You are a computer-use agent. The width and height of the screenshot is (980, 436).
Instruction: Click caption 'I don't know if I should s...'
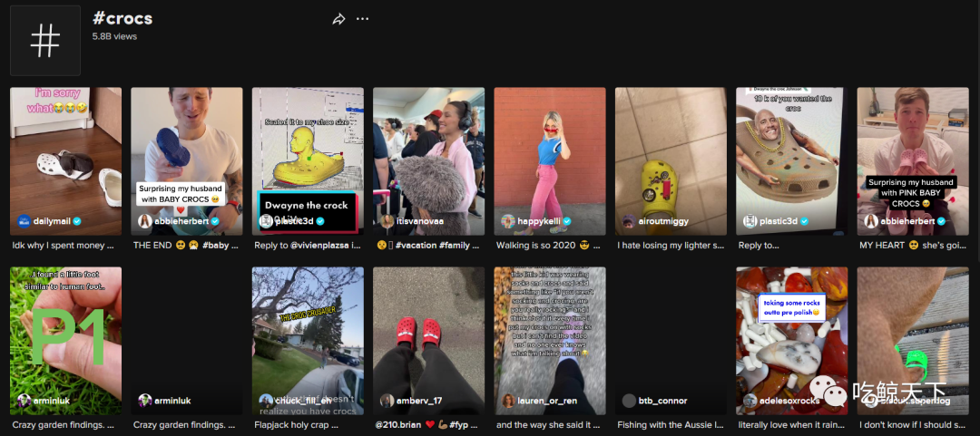click(913, 425)
